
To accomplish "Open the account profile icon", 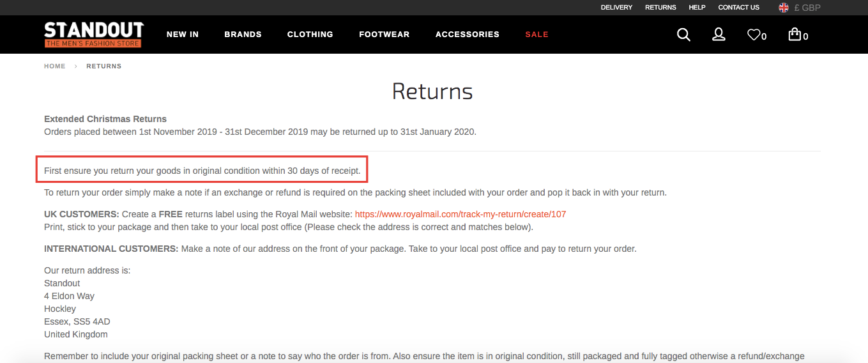I will (719, 35).
